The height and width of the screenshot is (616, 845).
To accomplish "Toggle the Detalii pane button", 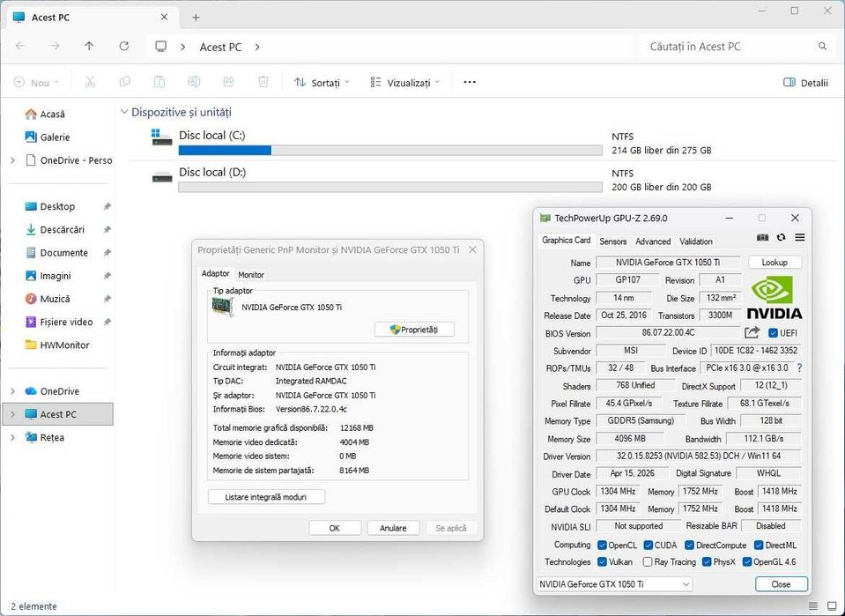I will point(805,83).
